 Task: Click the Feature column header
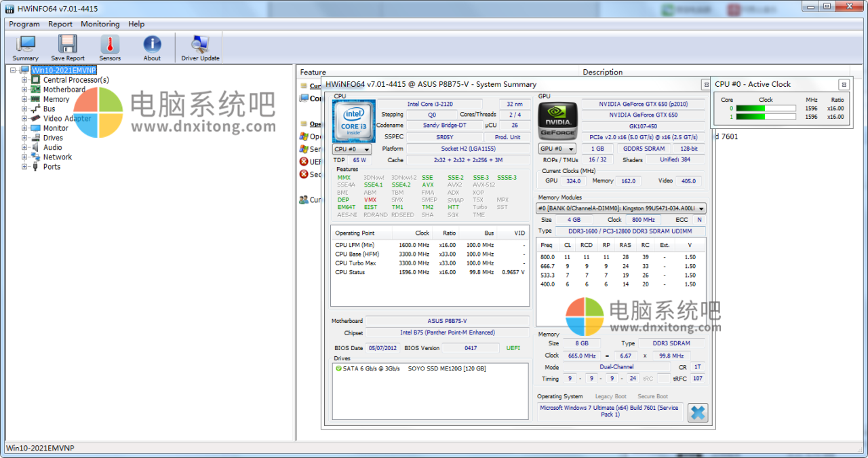(x=438, y=72)
